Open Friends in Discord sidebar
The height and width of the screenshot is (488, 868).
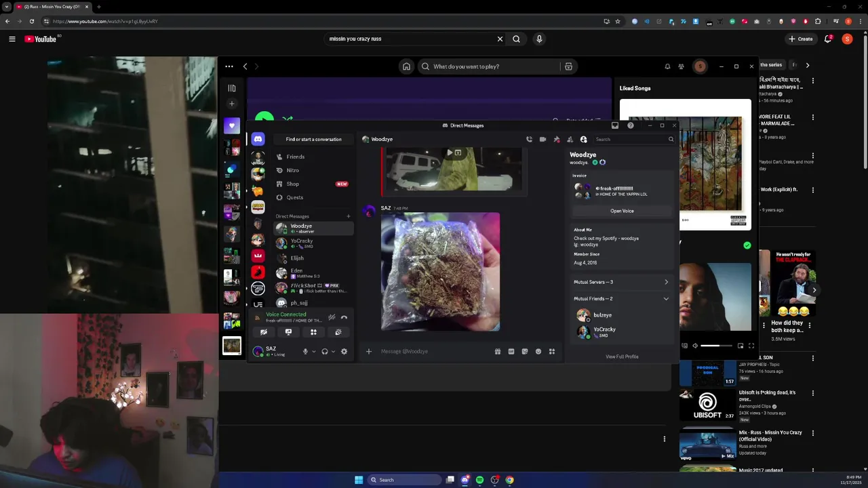click(313, 157)
